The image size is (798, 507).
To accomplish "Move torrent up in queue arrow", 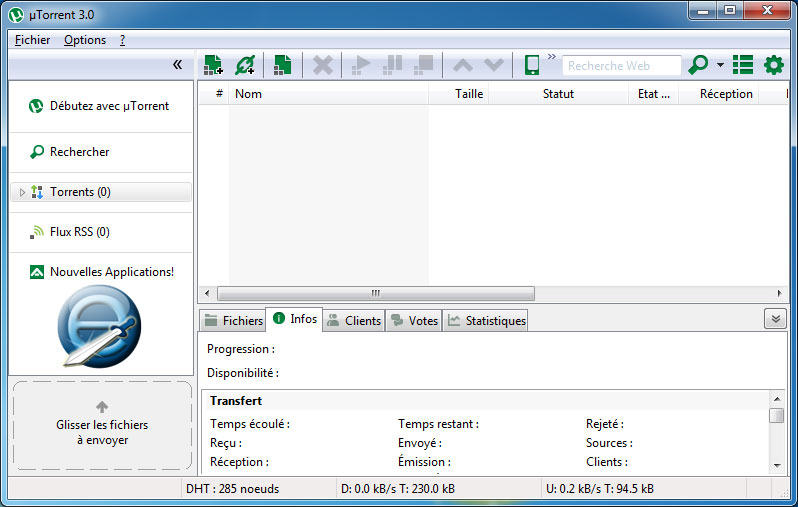I will click(463, 65).
